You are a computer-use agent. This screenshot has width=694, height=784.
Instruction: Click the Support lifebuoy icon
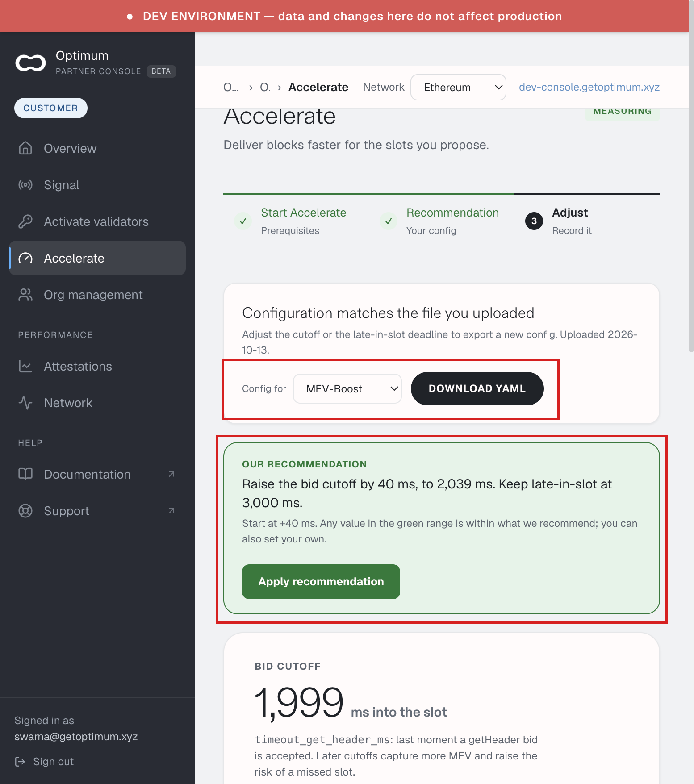click(x=25, y=511)
